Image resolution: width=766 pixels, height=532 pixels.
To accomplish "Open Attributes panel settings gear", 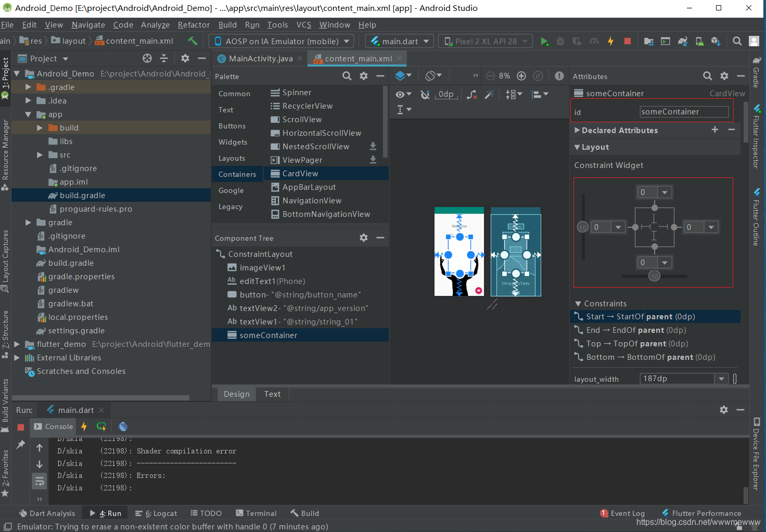I will point(724,76).
